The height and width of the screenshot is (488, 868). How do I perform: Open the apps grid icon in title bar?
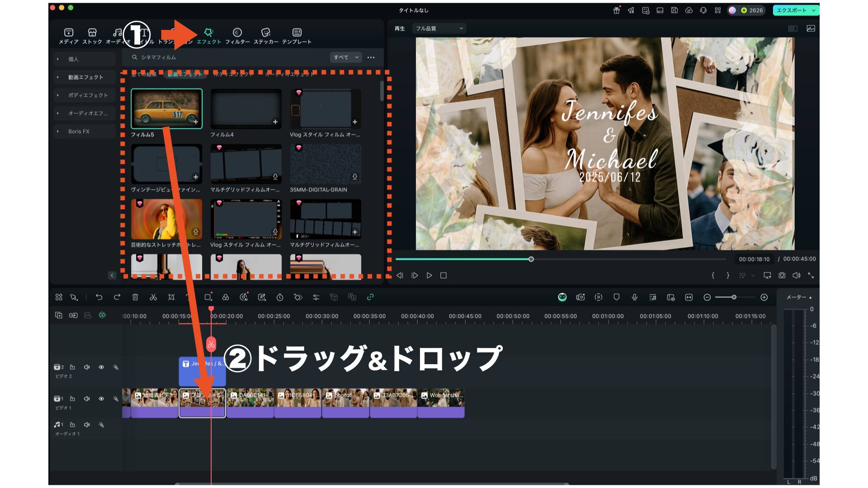pyautogui.click(x=717, y=10)
